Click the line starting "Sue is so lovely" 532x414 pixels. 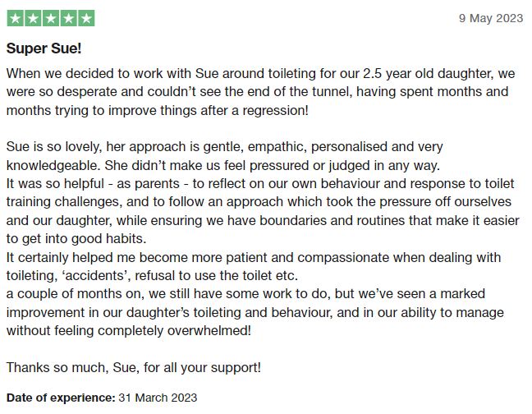[x=224, y=146]
